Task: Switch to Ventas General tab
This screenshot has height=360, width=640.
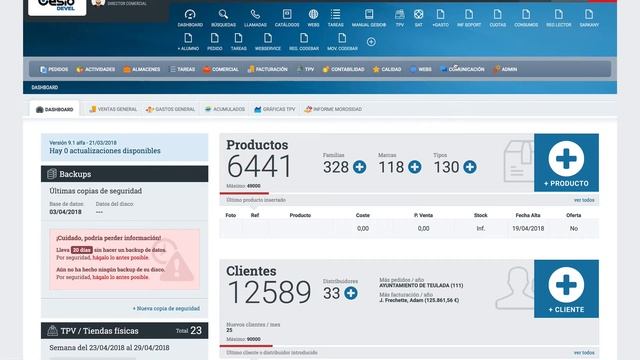Action: 113,109
